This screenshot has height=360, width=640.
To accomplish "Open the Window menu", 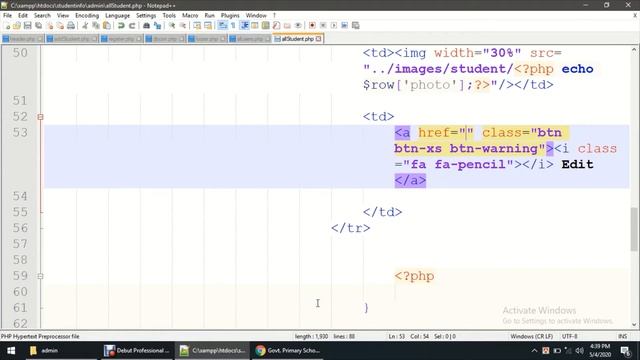I will pos(256,16).
